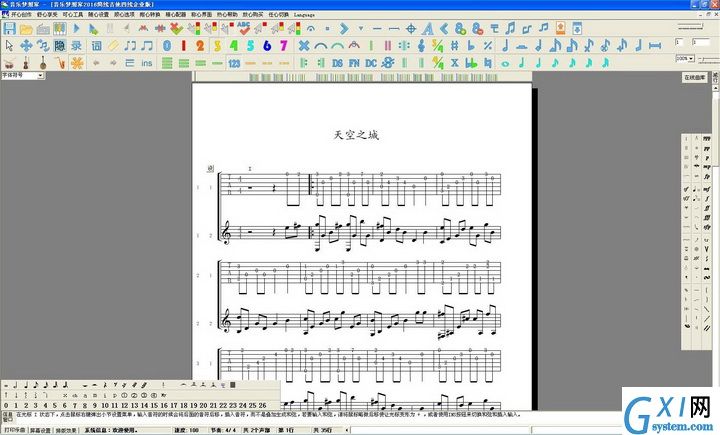Open the 热心帮助 menu

click(x=227, y=15)
